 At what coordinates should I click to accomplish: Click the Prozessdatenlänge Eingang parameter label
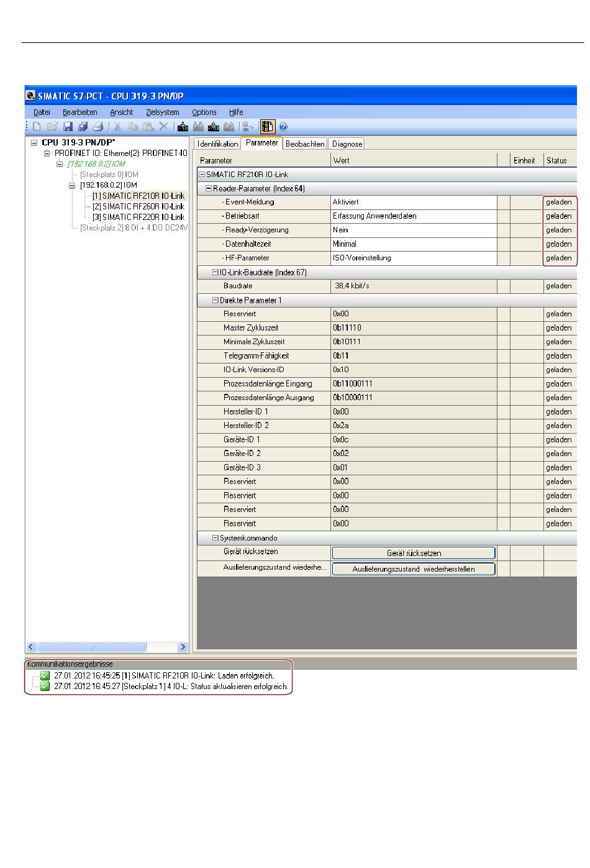click(x=268, y=384)
